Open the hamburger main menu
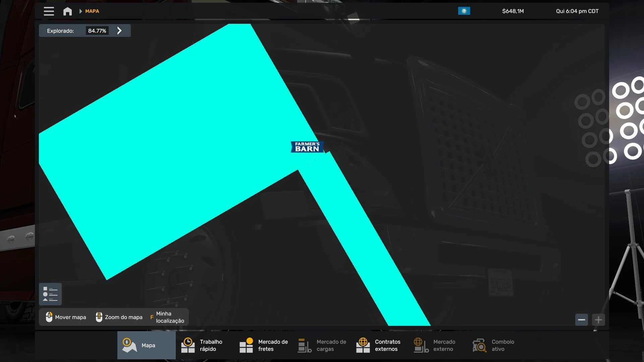Screen dimensions: 644x362 pyautogui.click(x=49, y=11)
